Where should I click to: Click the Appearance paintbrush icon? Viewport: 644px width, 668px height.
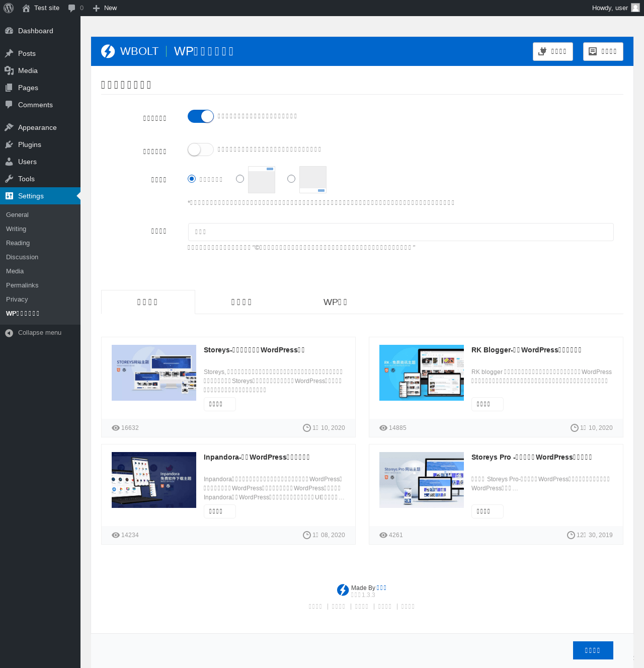pyautogui.click(x=9, y=127)
